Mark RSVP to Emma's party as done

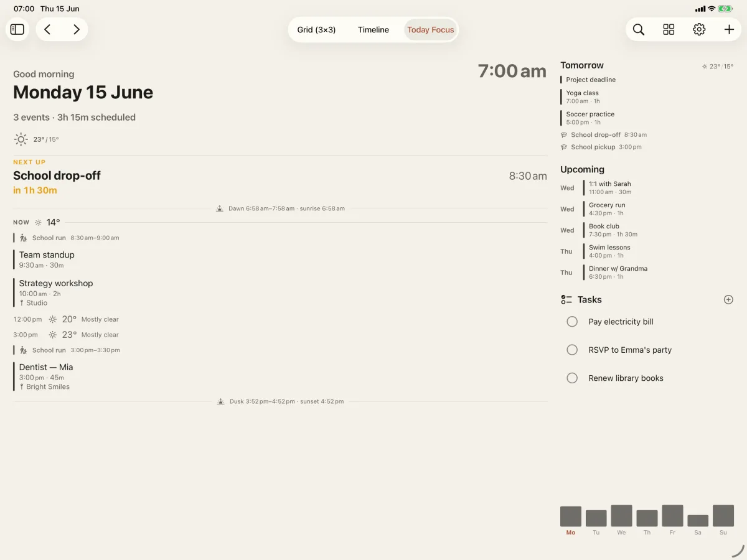tap(572, 350)
